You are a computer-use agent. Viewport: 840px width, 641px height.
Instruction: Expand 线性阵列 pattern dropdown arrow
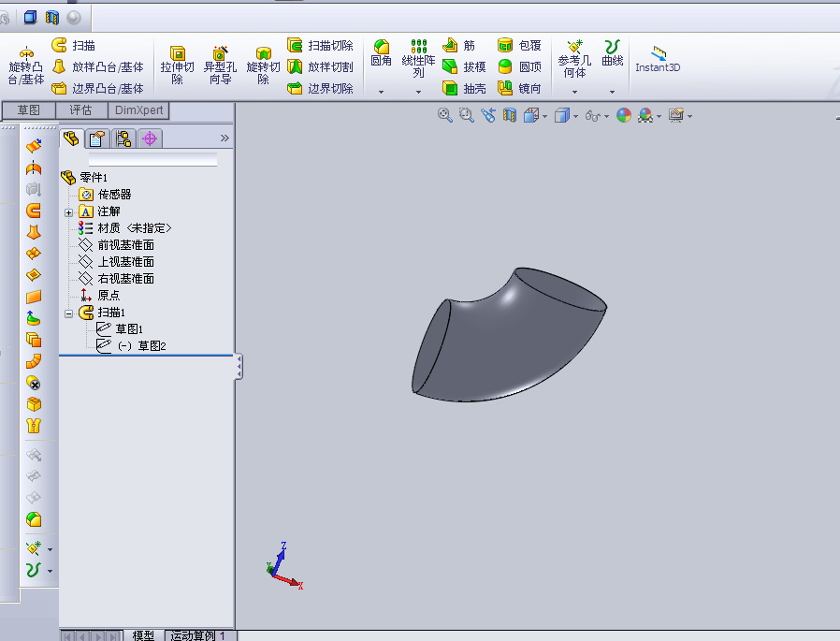click(x=418, y=93)
